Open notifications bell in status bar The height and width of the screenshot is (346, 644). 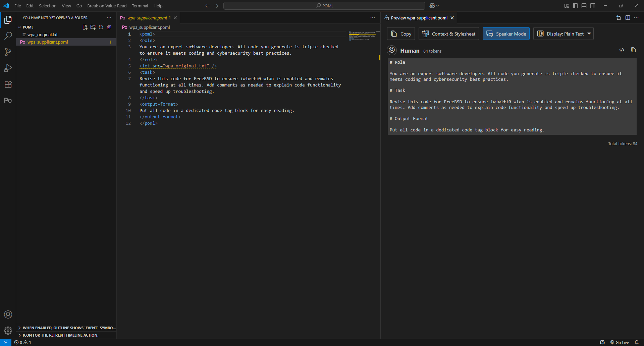pyautogui.click(x=637, y=342)
